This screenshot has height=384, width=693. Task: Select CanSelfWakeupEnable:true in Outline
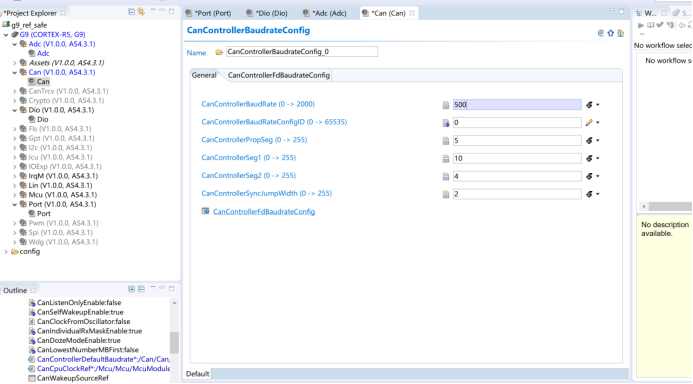(x=80, y=312)
